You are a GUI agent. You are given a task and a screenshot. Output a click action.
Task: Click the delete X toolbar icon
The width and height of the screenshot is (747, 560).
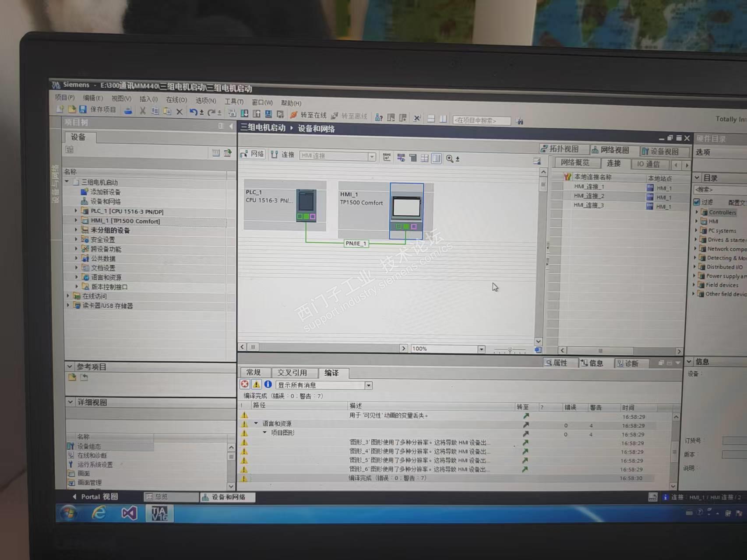click(179, 112)
